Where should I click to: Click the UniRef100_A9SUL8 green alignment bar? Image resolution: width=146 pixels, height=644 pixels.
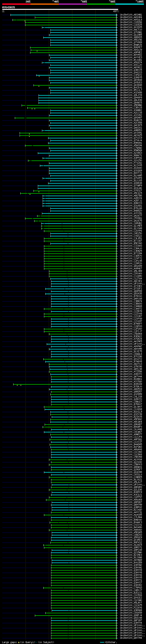click(65, 20)
